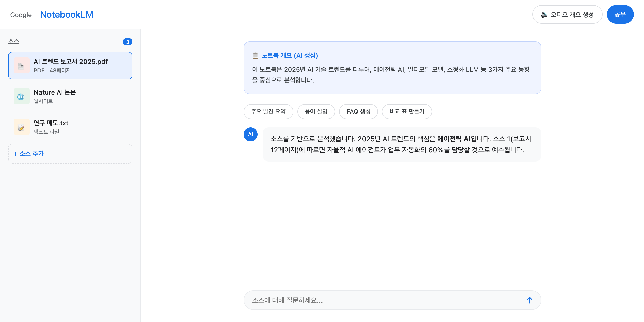This screenshot has height=322, width=644.
Task: Click the 텍스트 파일 subtitle under 연구 메모.txt
Action: (47, 132)
